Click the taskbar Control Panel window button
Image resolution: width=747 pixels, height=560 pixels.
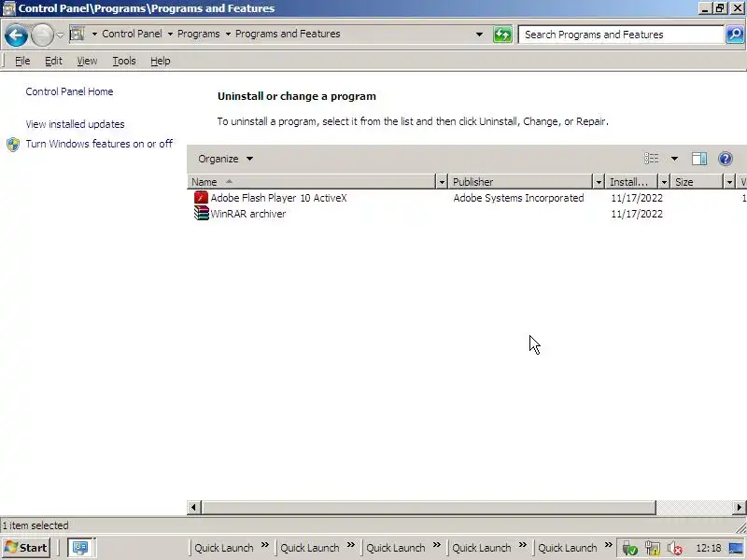pos(80,548)
